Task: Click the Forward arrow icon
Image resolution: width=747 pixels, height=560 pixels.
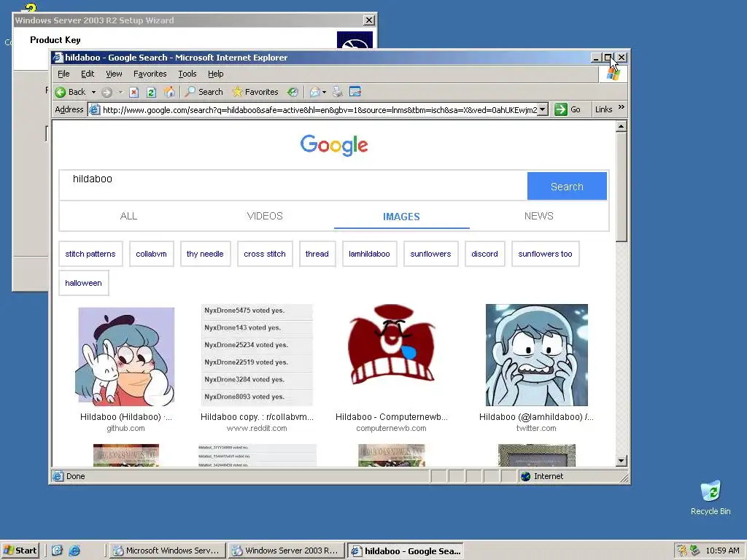Action: click(107, 92)
